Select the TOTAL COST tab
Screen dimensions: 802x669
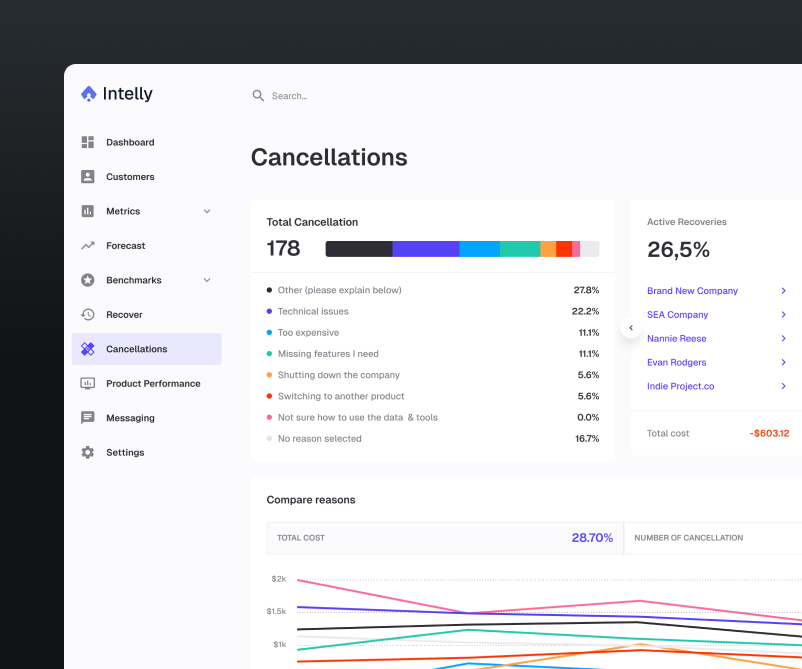point(445,538)
